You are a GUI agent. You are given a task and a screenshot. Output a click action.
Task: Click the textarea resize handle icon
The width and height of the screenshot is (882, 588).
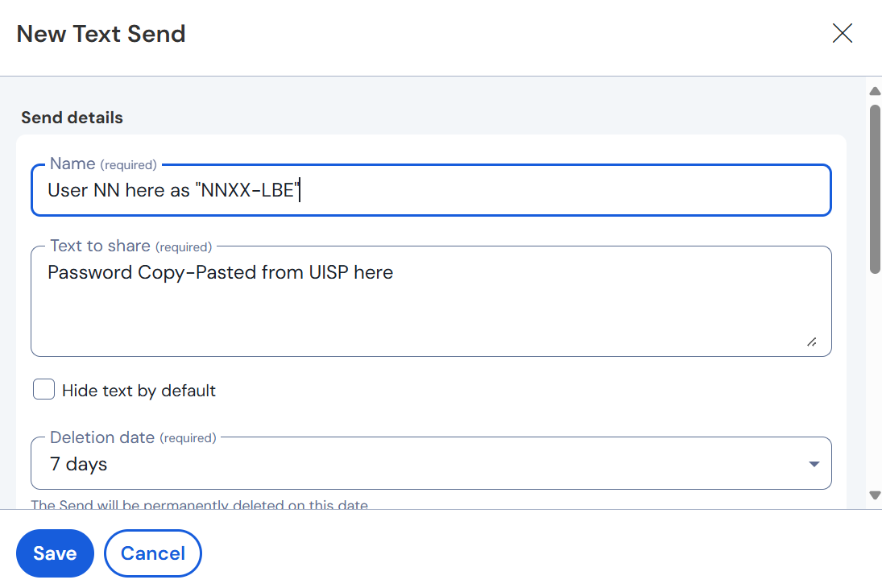tap(812, 342)
